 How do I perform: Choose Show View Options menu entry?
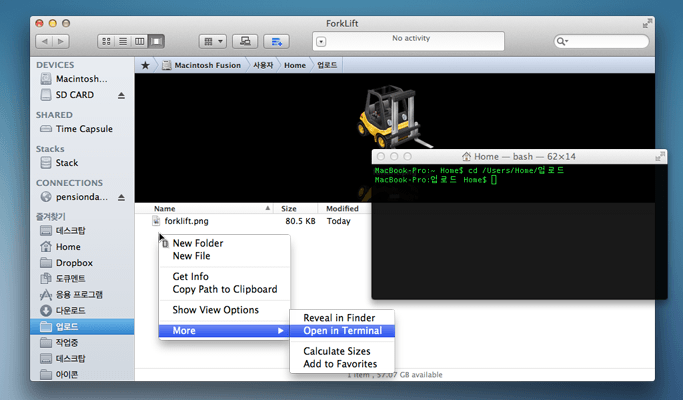[225, 310]
